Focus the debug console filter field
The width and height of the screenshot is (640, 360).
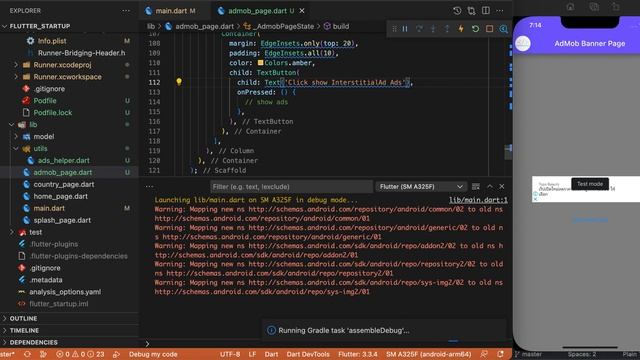pos(291,187)
